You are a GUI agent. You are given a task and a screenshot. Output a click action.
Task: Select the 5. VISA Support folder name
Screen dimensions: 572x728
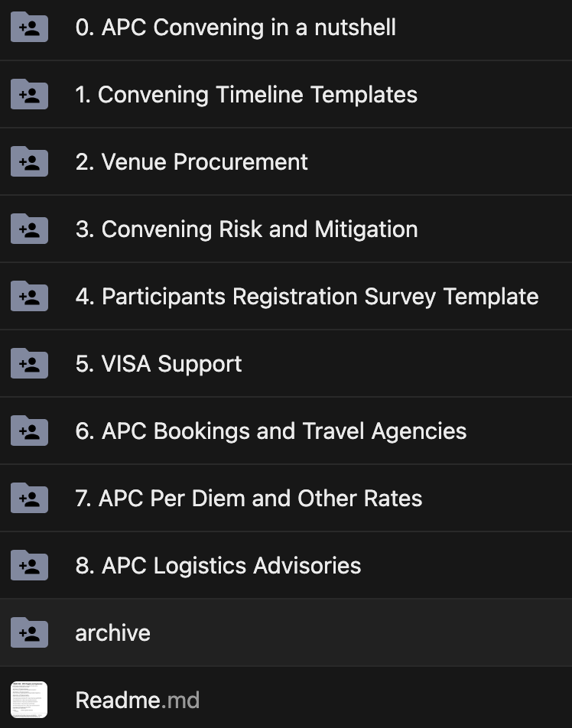coord(158,364)
